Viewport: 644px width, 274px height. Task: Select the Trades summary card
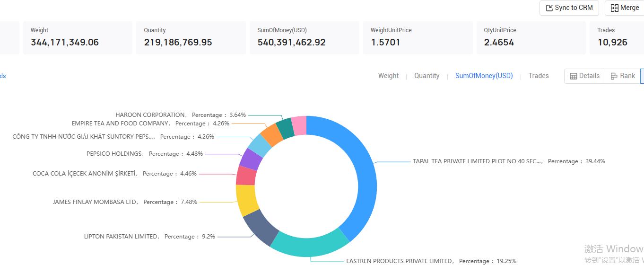[617, 37]
